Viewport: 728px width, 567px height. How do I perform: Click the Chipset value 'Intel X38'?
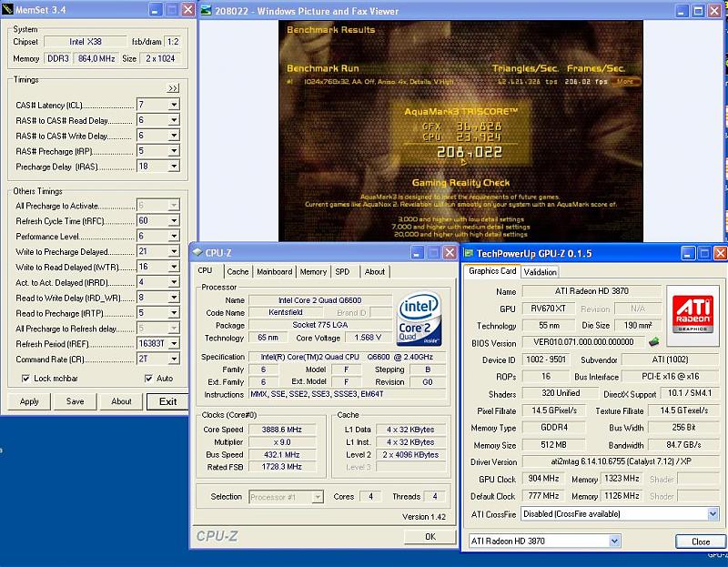tap(86, 42)
